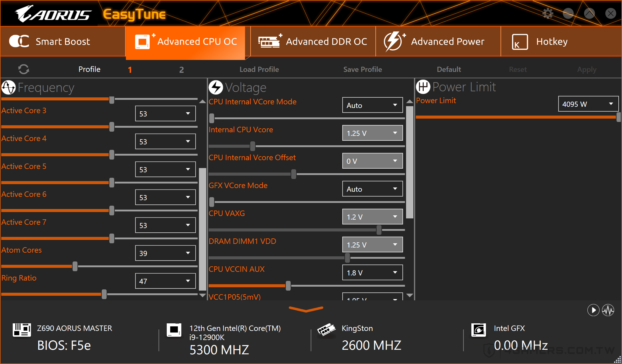Image resolution: width=622 pixels, height=364 pixels.
Task: Open the Active Core 5 ratio dropdown
Action: 165,169
